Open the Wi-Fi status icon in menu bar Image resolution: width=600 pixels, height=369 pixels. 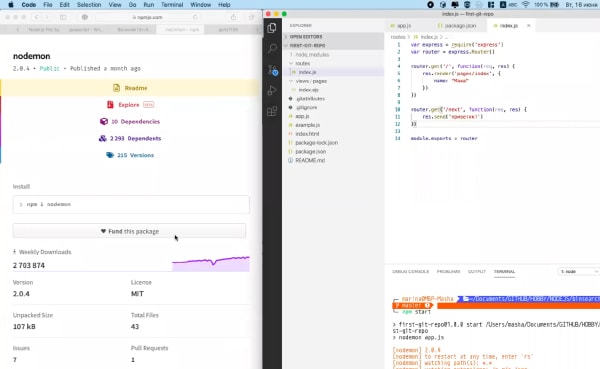tap(525, 5)
